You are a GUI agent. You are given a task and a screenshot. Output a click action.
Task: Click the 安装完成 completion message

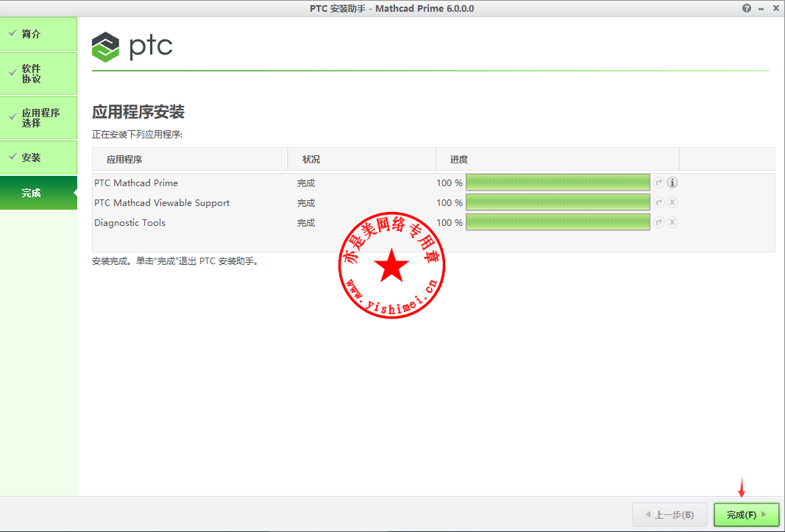pyautogui.click(x=175, y=261)
